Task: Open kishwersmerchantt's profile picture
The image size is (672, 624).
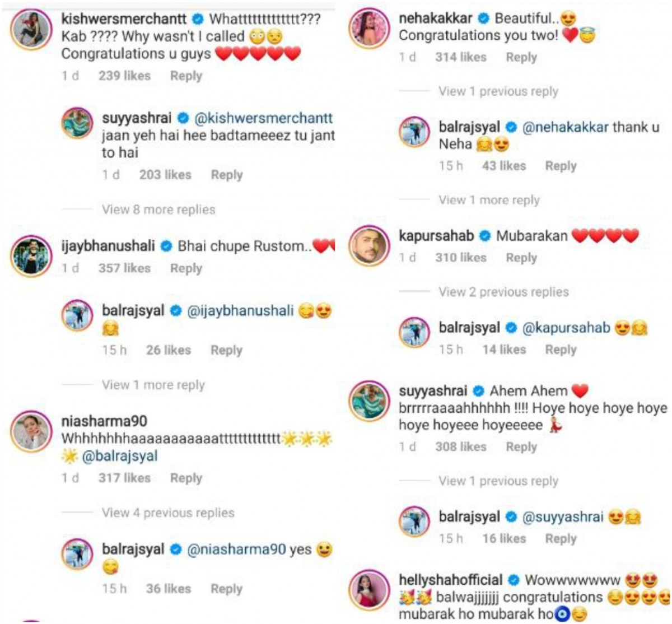Action: [31, 30]
